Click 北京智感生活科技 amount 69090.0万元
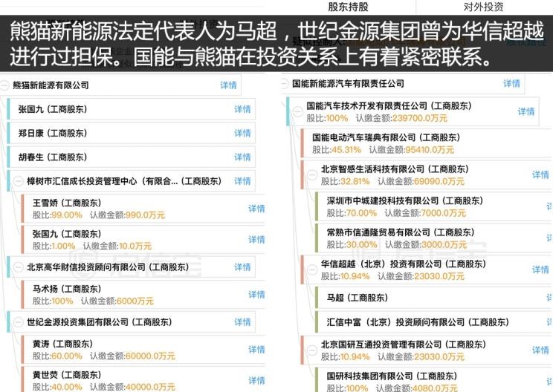This screenshot has height=392, width=553. [x=439, y=181]
